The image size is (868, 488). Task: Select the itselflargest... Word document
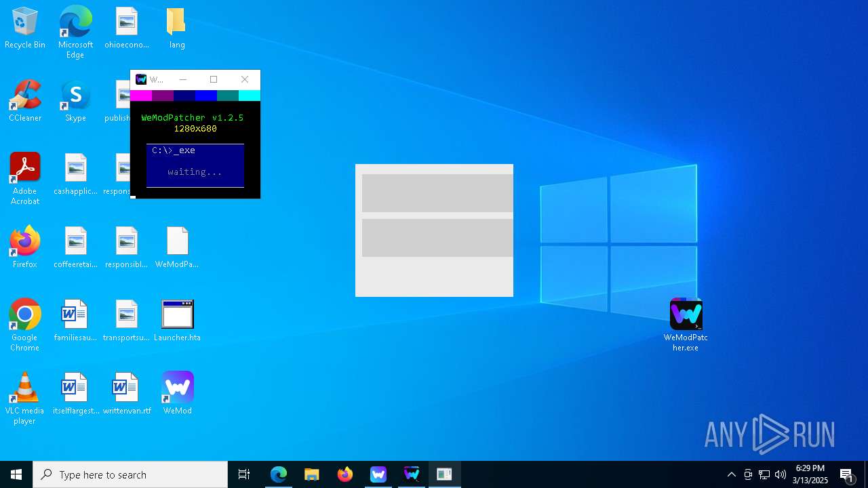[x=75, y=394]
